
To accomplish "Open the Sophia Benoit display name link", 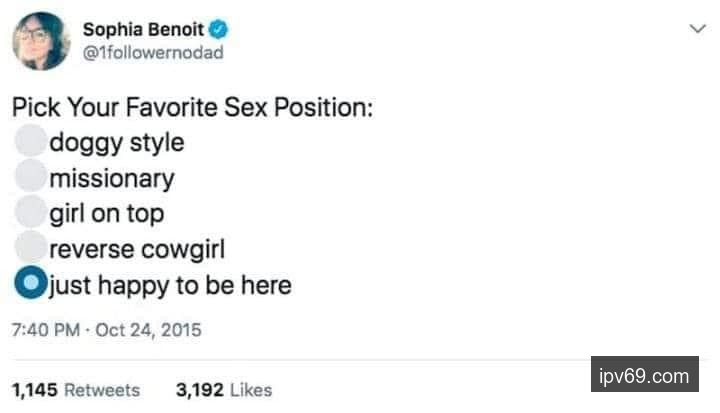I will (x=141, y=31).
